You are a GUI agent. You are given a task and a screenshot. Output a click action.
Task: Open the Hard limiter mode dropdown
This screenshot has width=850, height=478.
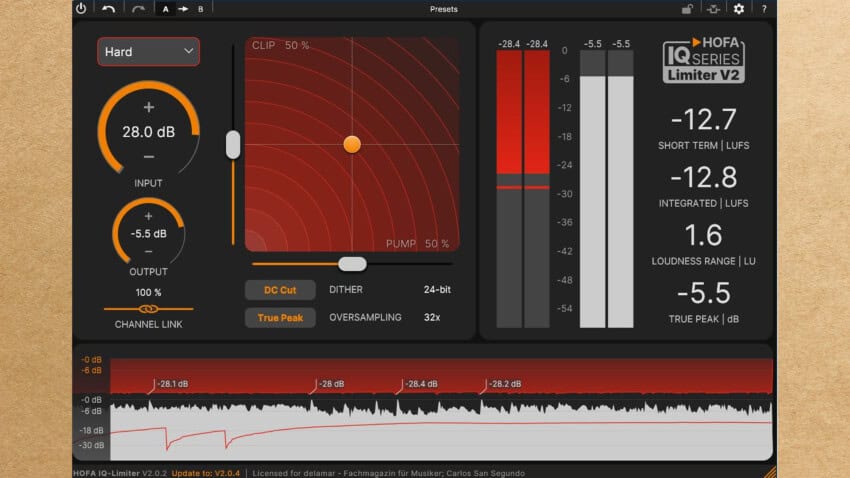(149, 52)
